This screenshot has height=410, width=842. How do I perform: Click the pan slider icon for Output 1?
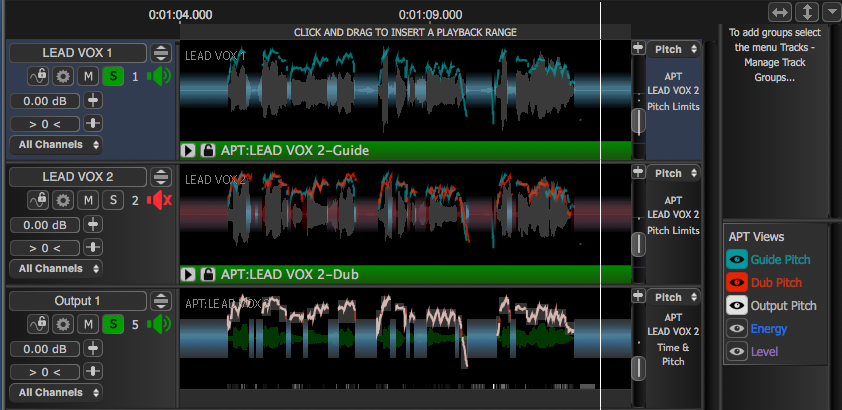pyautogui.click(x=93, y=372)
